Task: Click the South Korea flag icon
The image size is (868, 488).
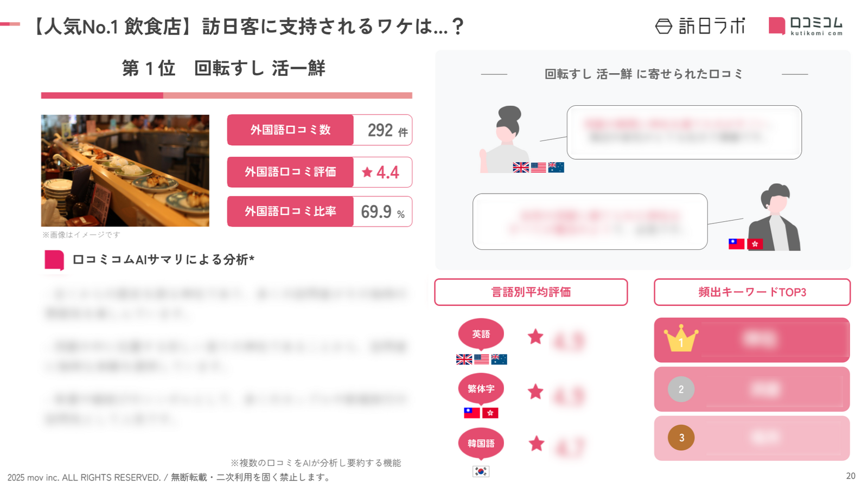Action: pos(481,471)
